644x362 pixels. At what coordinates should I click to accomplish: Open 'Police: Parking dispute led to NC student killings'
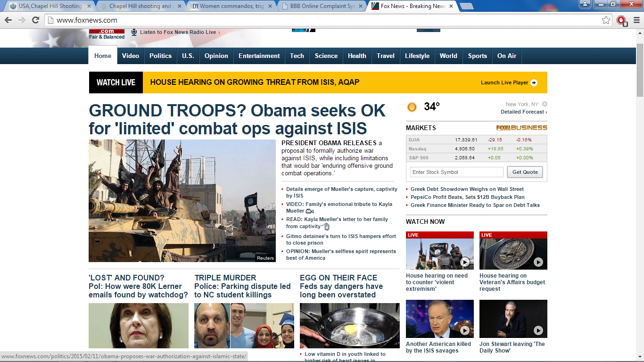[x=242, y=290]
